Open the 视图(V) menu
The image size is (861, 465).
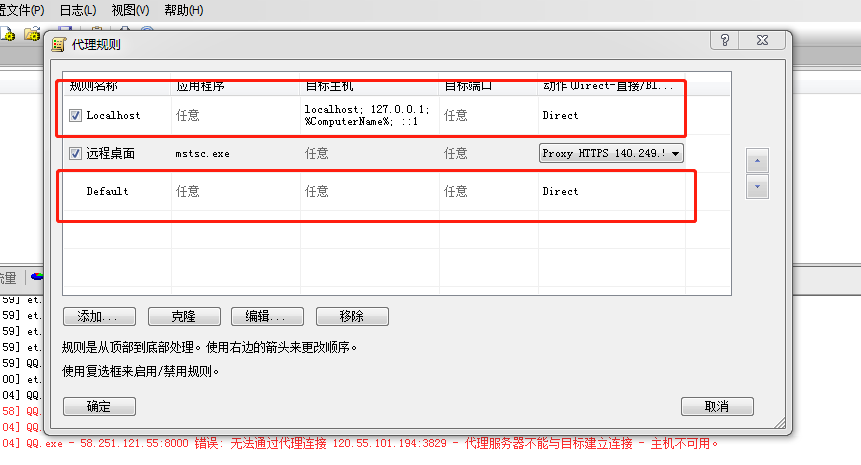[x=130, y=10]
